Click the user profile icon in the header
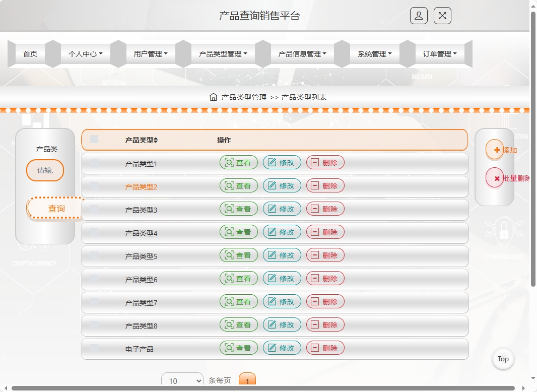537x392 pixels. click(x=419, y=16)
